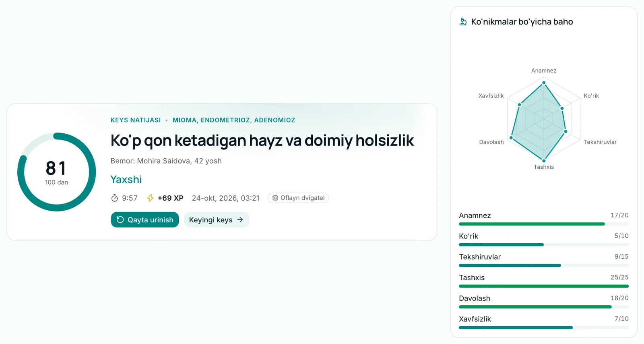
Task: Go to the next case via Keyingi keys
Action: [217, 220]
